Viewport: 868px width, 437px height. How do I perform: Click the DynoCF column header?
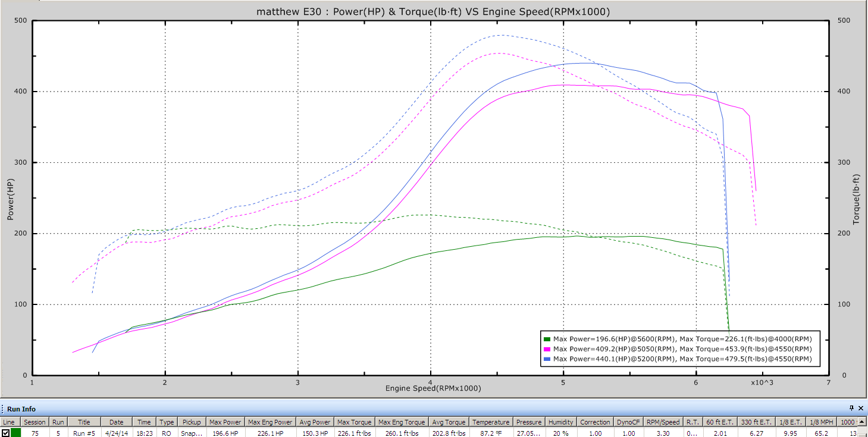click(628, 422)
